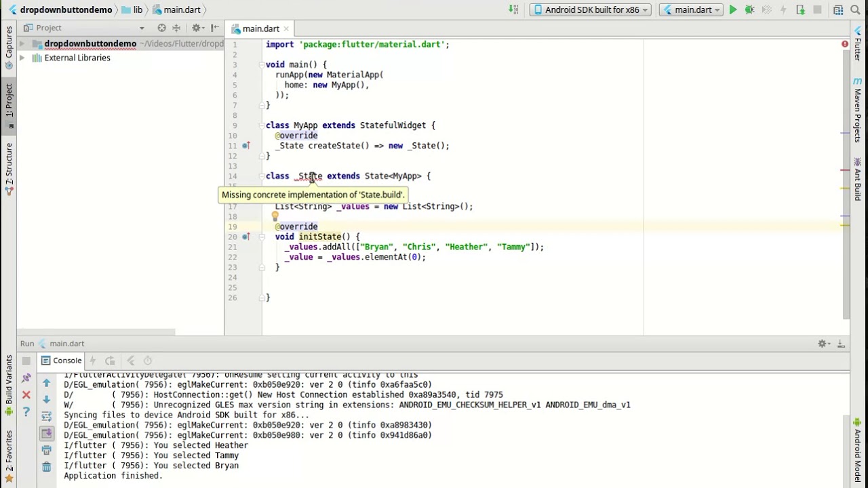
Task: Open the help question mark in Run panel
Action: click(x=26, y=411)
